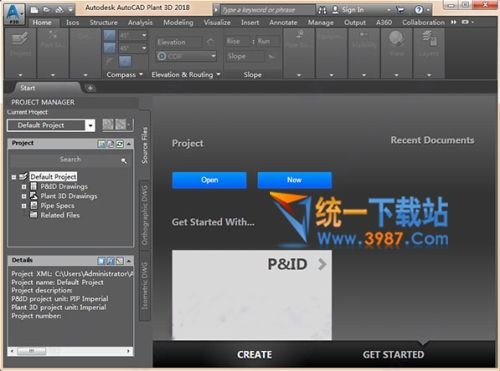Image resolution: width=500 pixels, height=371 pixels.
Task: Click the Project panel refresh icon
Action: 120,144
